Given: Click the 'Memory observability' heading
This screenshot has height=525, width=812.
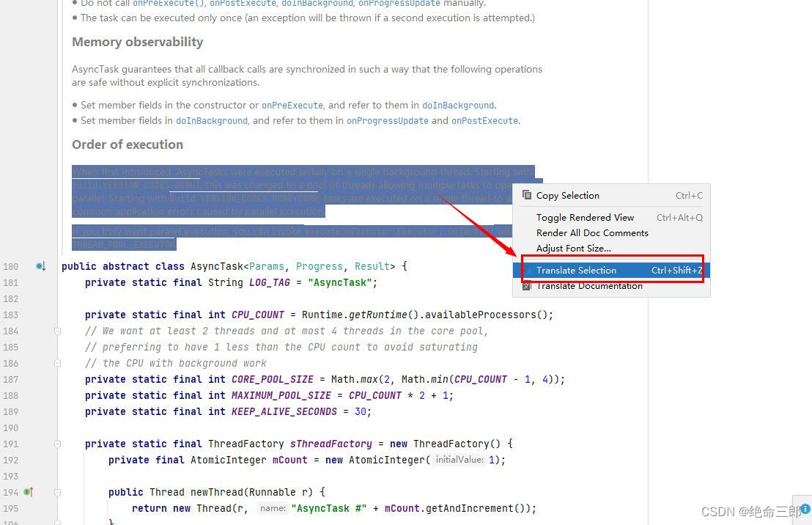Looking at the screenshot, I should pyautogui.click(x=137, y=42).
